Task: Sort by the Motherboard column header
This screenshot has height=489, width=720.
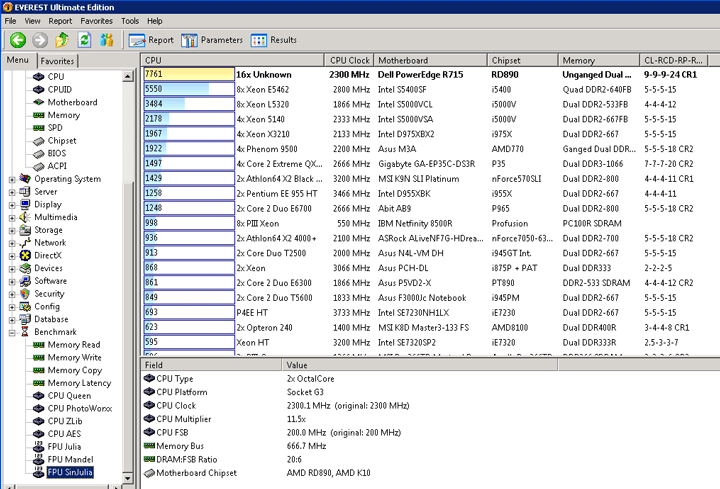Action: tap(430, 60)
